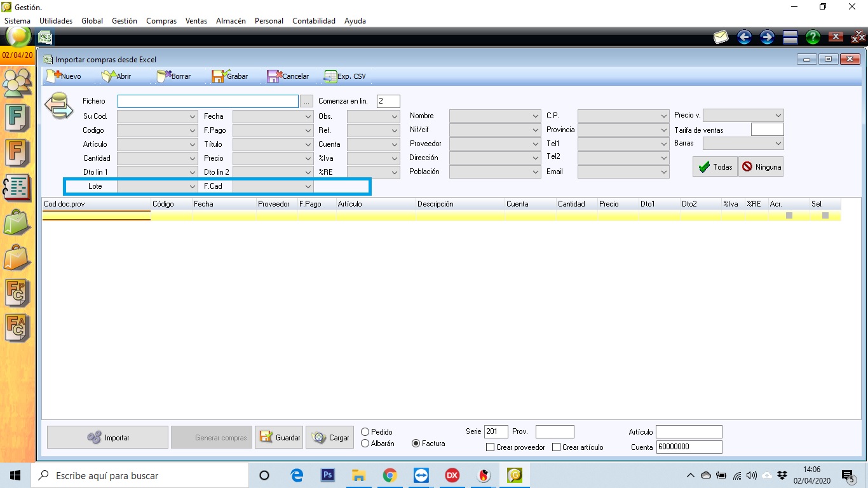Select the Albarán radio button

click(365, 444)
